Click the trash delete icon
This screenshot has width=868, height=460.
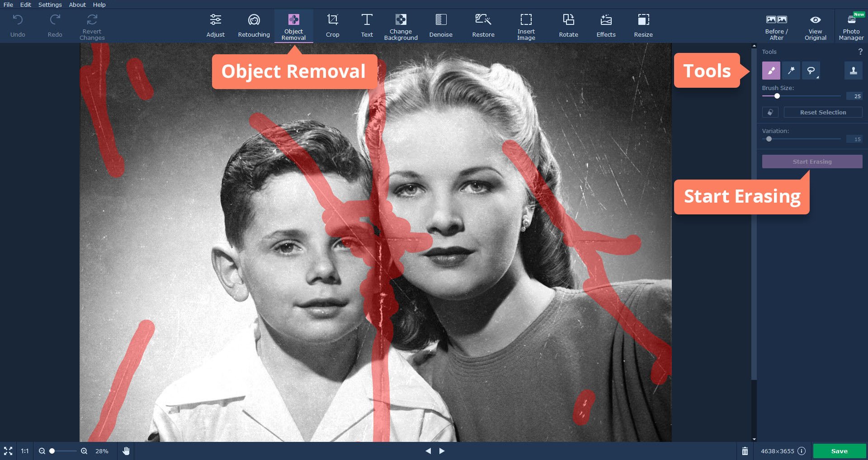click(x=745, y=451)
